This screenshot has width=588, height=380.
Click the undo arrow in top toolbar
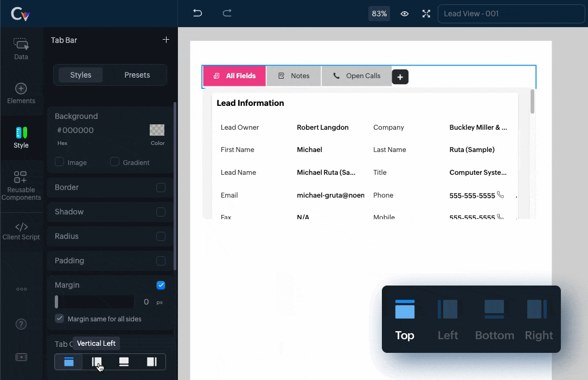click(197, 14)
